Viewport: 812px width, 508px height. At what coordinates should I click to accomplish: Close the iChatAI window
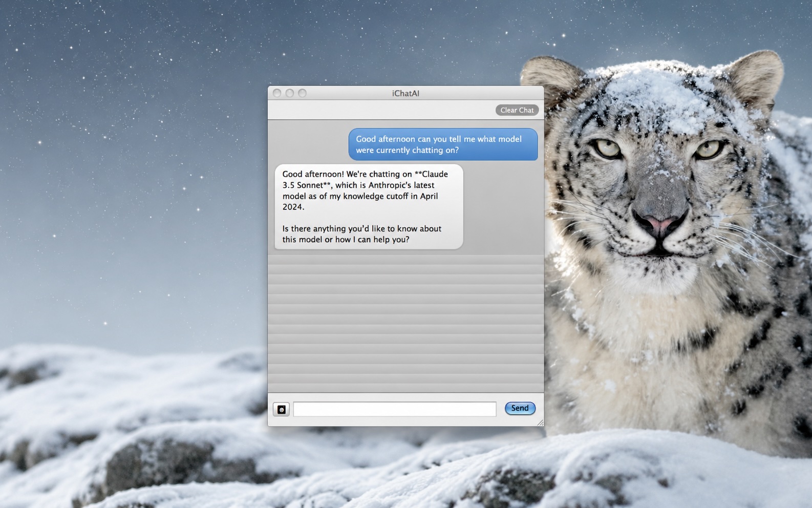click(x=277, y=93)
